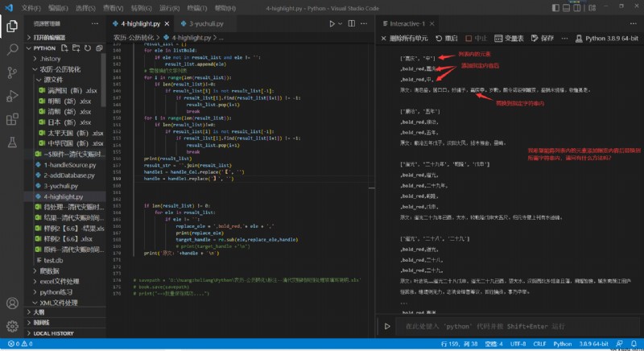The image size is (644, 351).
Task: Open Source Control view
Action: pyautogui.click(x=12, y=72)
